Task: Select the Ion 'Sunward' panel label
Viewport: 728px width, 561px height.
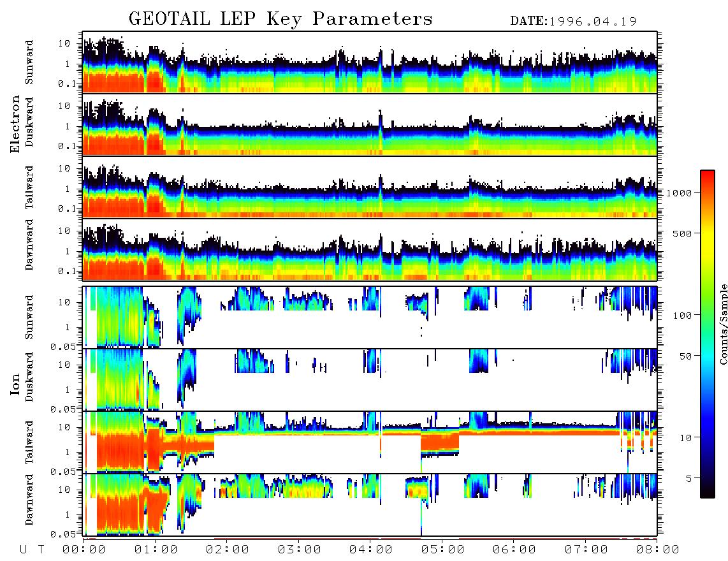Action: pos(29,317)
